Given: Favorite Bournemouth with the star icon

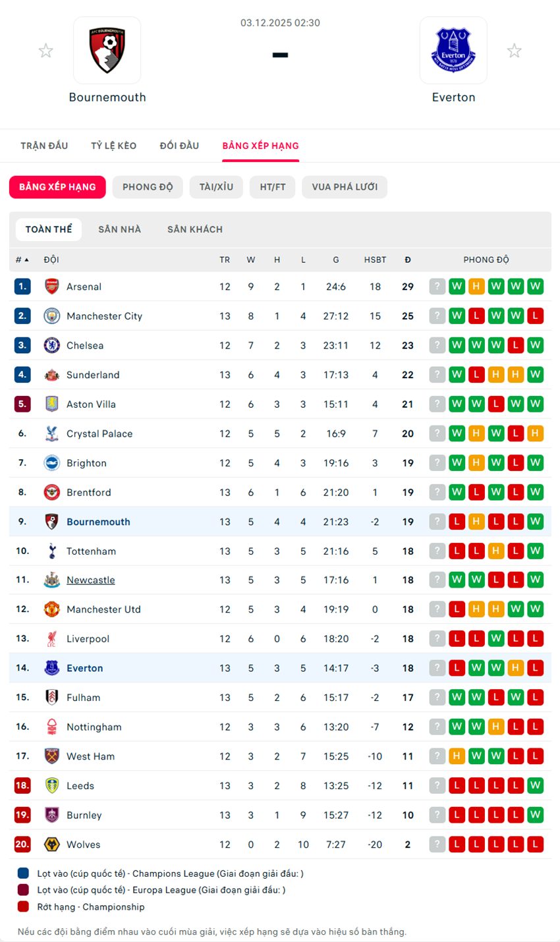Looking at the screenshot, I should click(x=45, y=51).
